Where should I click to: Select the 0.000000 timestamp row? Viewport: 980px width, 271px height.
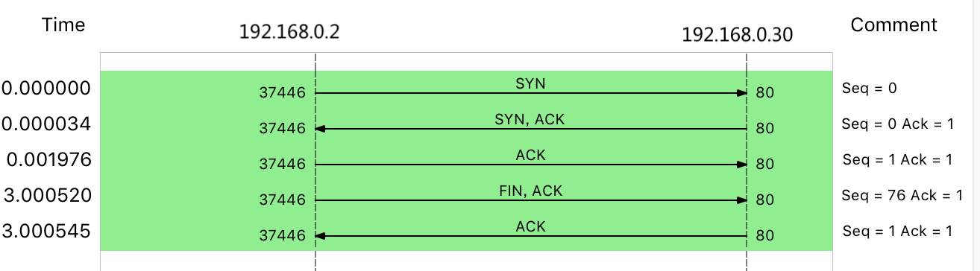[46, 88]
